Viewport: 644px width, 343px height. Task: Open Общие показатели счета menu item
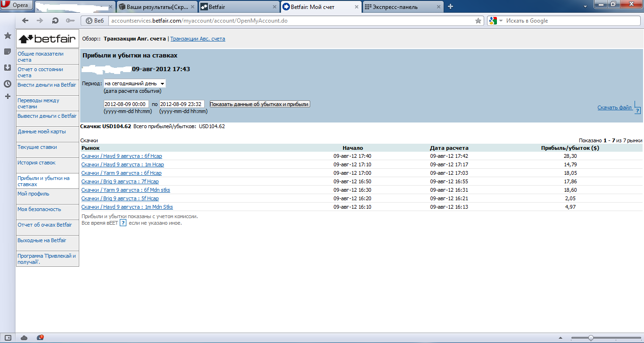coord(47,57)
